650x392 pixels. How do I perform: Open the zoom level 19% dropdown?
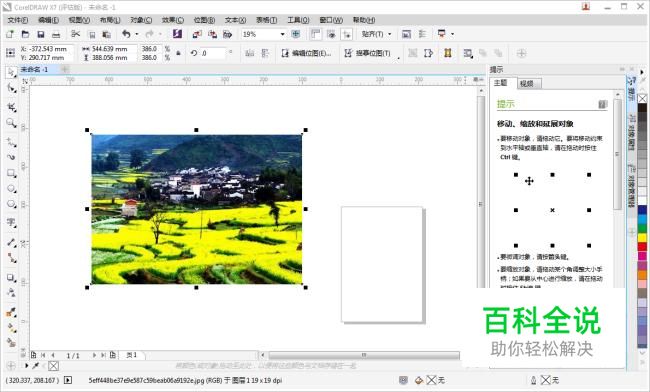(282, 34)
